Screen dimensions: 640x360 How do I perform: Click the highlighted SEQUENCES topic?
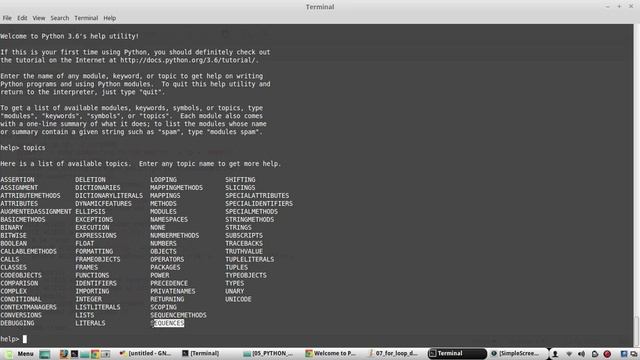(167, 323)
